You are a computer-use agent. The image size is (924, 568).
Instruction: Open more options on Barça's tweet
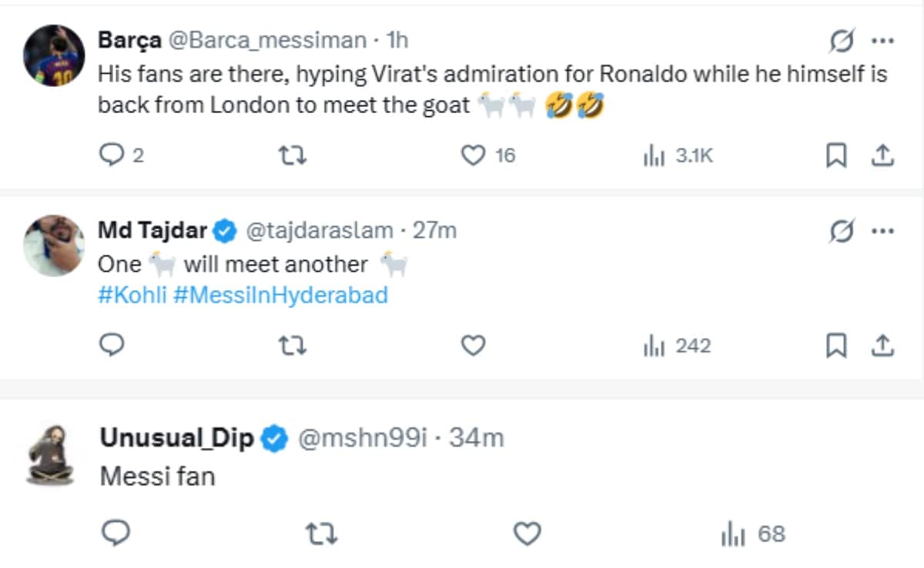882,41
